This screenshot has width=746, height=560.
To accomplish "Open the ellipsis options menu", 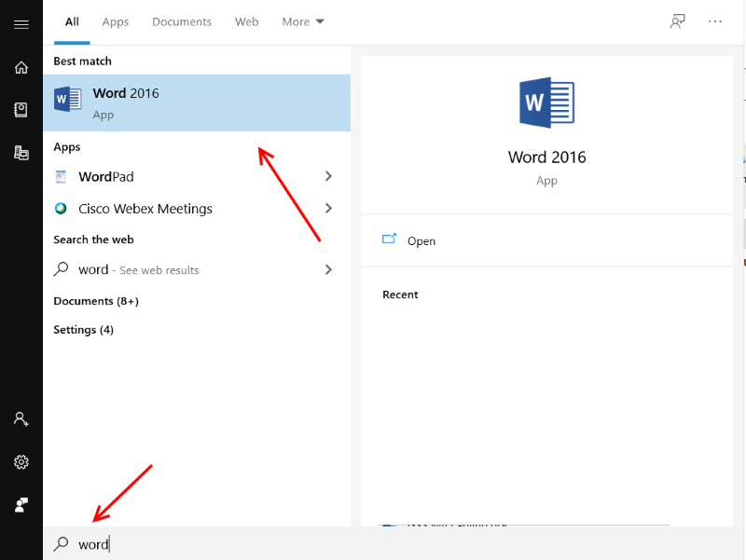I will (x=714, y=21).
